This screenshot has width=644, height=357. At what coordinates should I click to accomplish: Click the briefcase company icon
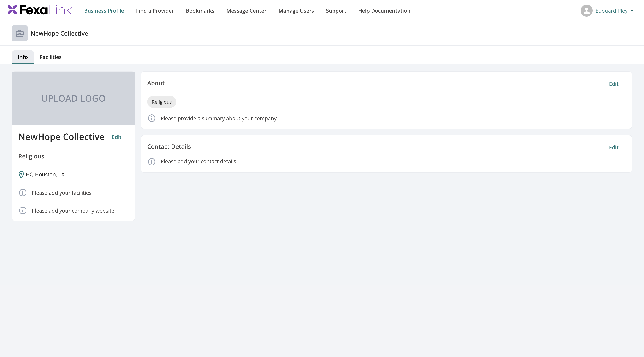pos(20,33)
